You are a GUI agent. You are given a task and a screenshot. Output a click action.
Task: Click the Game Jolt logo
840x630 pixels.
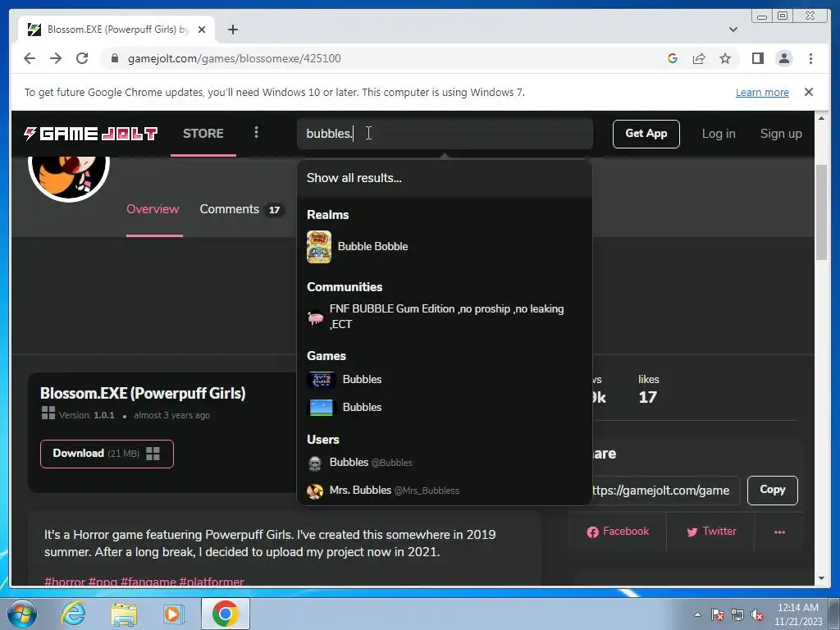[x=90, y=134]
